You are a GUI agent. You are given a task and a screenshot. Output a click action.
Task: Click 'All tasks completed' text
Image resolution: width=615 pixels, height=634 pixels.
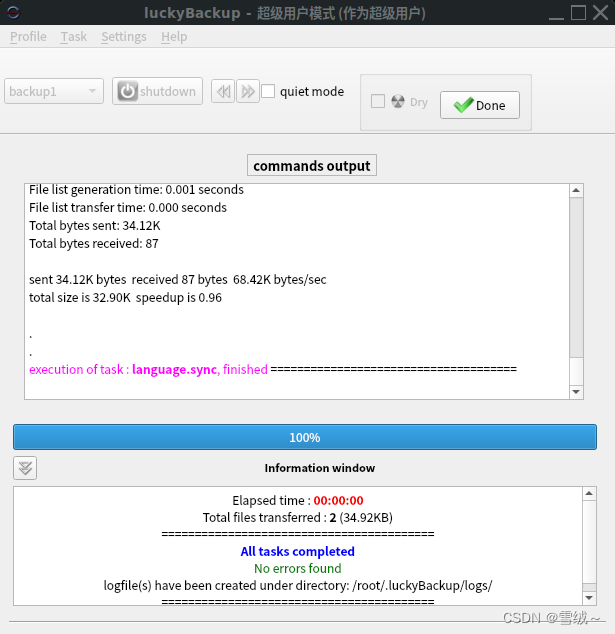click(298, 552)
